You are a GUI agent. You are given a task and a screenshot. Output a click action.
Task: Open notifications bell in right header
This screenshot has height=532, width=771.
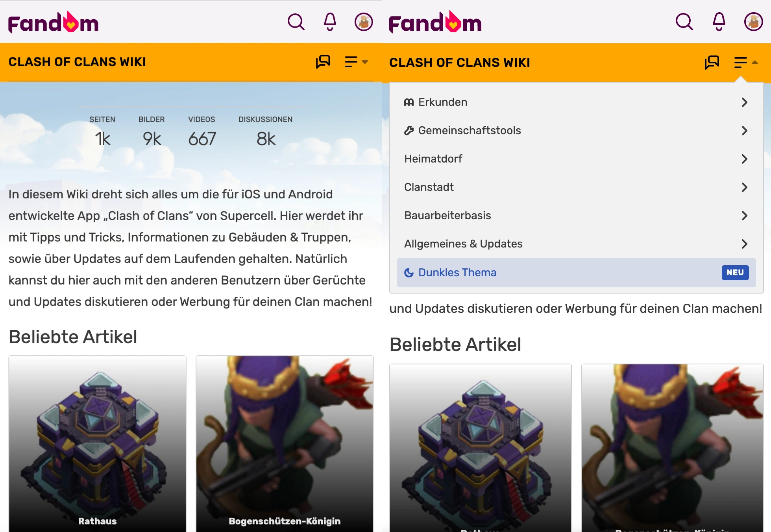(x=719, y=22)
